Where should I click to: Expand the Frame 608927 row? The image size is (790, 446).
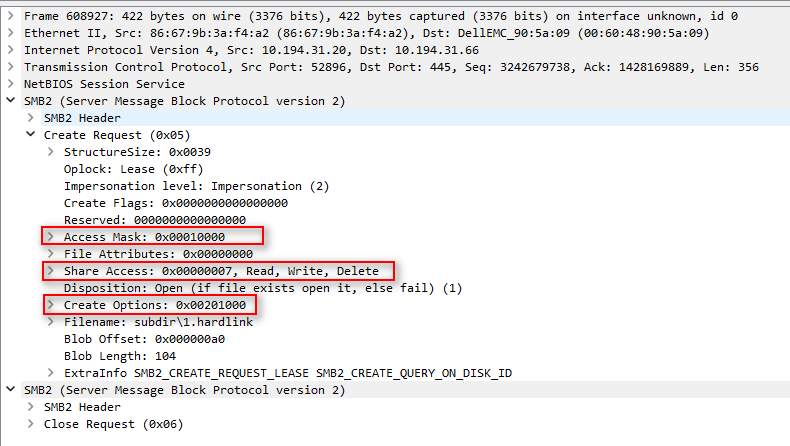[11, 15]
